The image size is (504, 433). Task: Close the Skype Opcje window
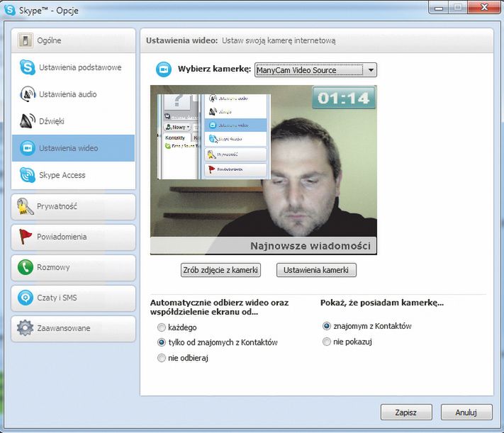[483, 7]
